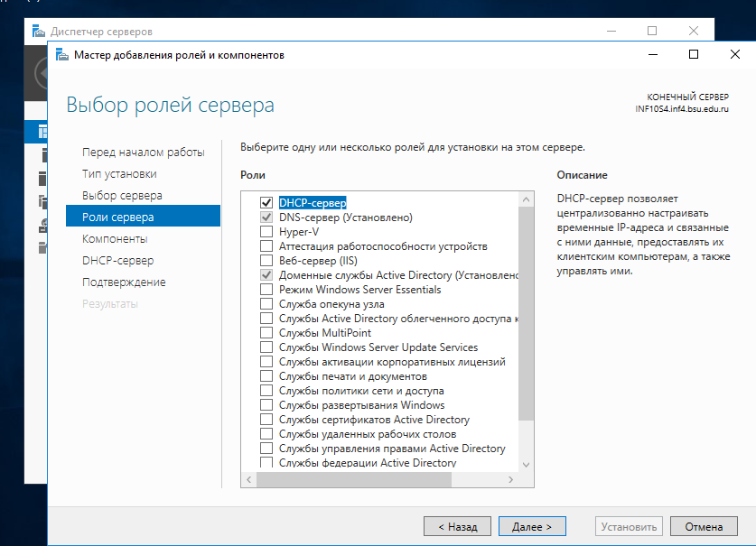The width and height of the screenshot is (756, 546).
Task: Maximize the roles wizard window
Action: coord(694,54)
